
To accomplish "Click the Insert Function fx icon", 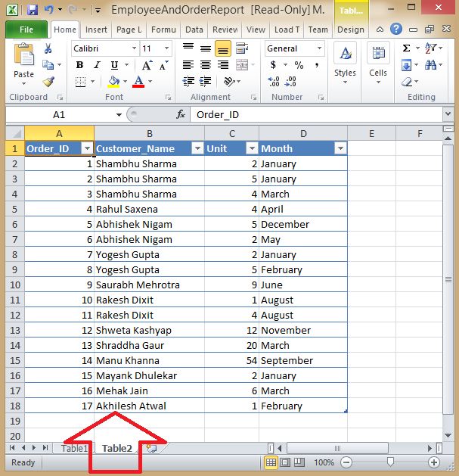I will 181,114.
